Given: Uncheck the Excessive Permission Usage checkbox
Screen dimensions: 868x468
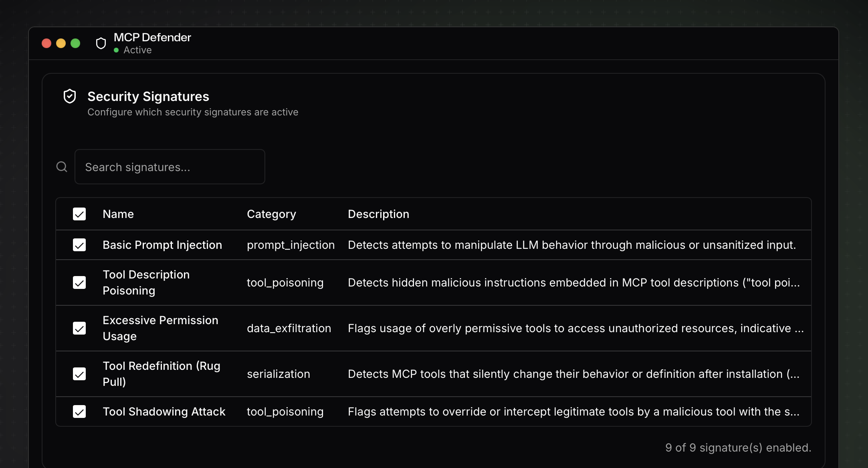Looking at the screenshot, I should (x=79, y=328).
